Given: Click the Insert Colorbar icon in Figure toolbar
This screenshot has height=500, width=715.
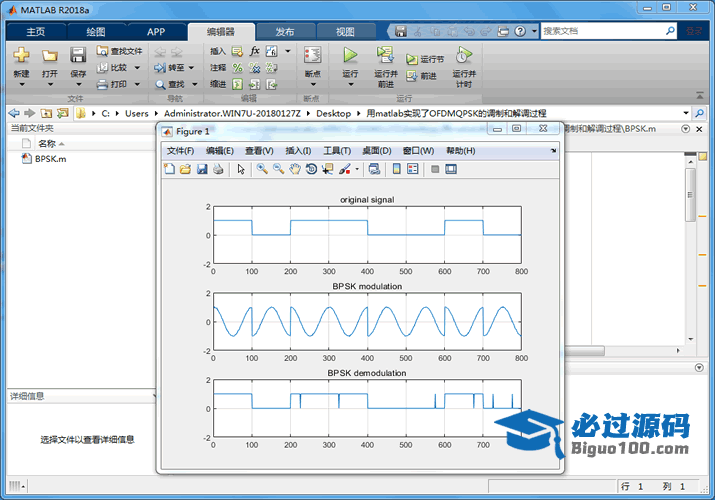Looking at the screenshot, I should (397, 169).
